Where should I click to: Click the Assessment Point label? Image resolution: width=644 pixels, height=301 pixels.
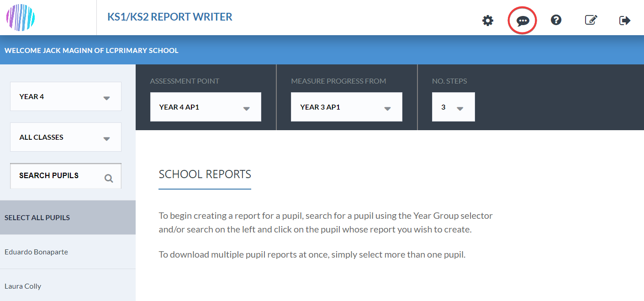185,81
